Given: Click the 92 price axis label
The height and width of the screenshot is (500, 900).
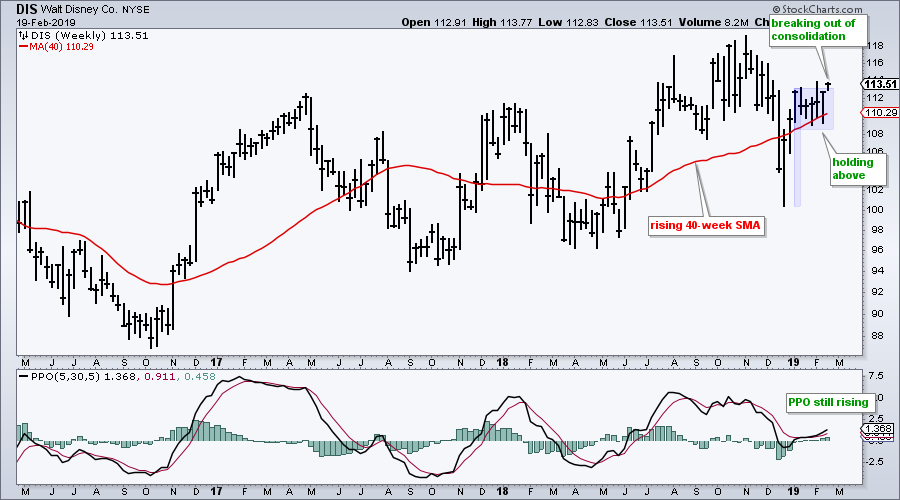Looking at the screenshot, I should click(878, 292).
